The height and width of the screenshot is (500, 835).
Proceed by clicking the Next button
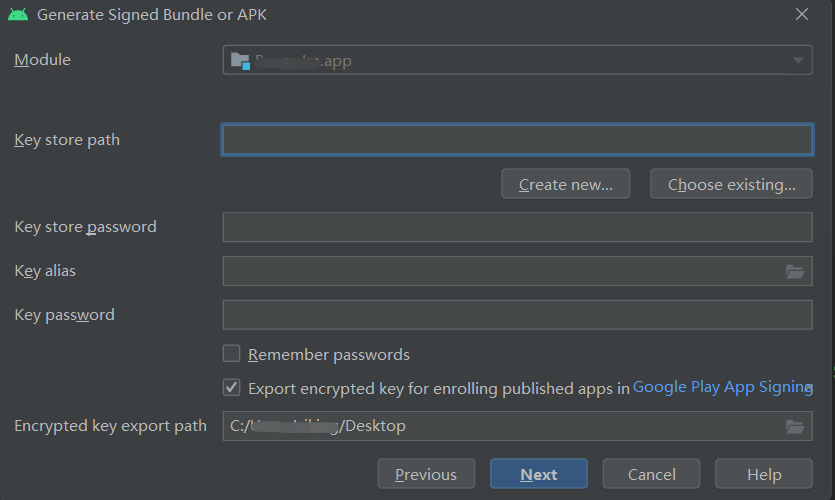tap(539, 474)
